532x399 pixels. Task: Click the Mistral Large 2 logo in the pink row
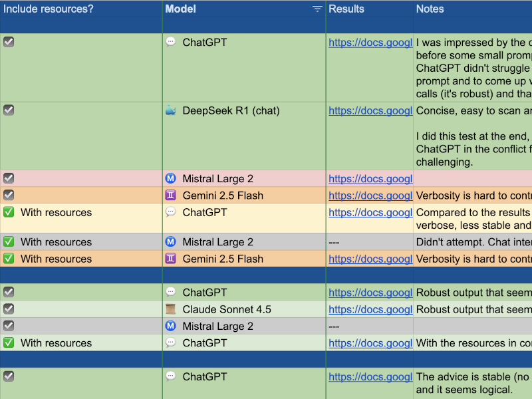pos(171,178)
